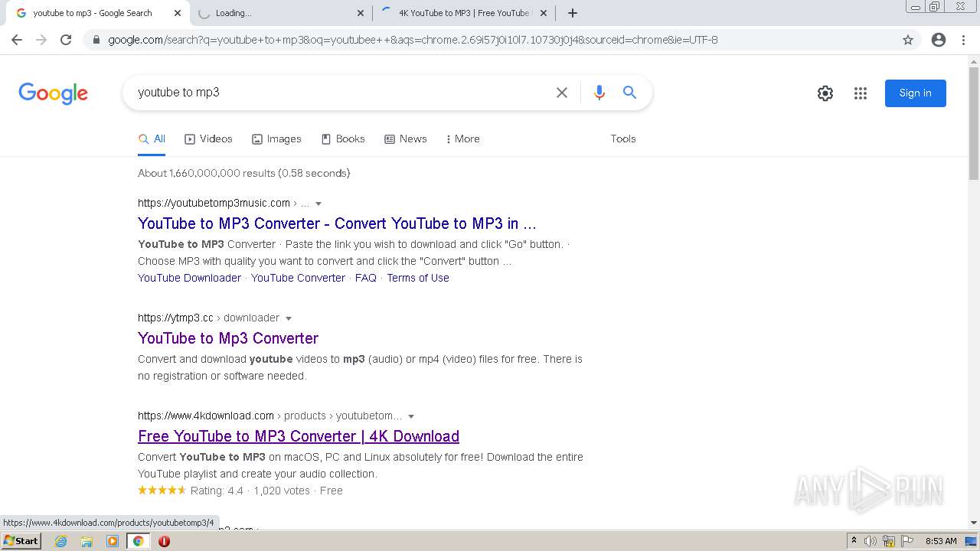Focus the Google search input field

coord(341,93)
